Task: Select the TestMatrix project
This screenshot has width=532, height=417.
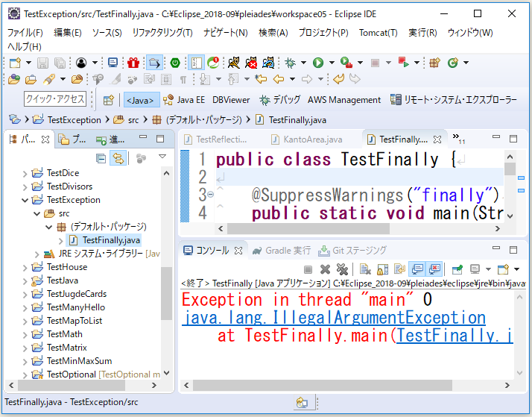Action: tap(60, 348)
